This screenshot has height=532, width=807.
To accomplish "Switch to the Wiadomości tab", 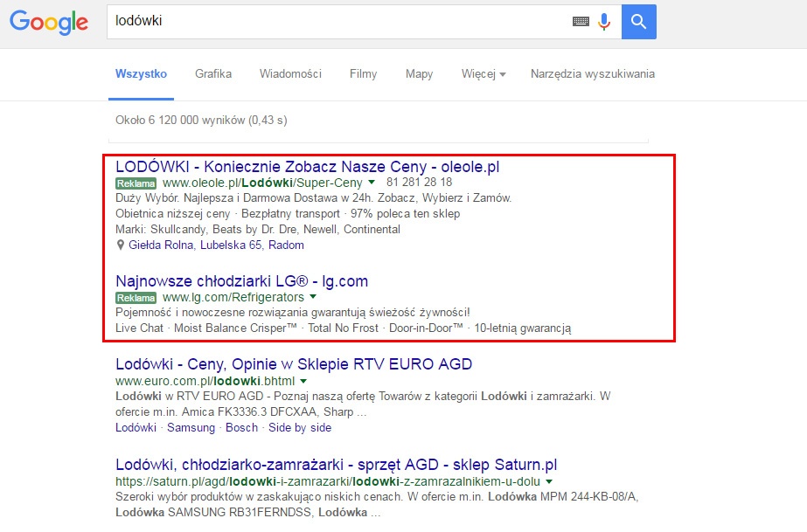I will click(290, 74).
